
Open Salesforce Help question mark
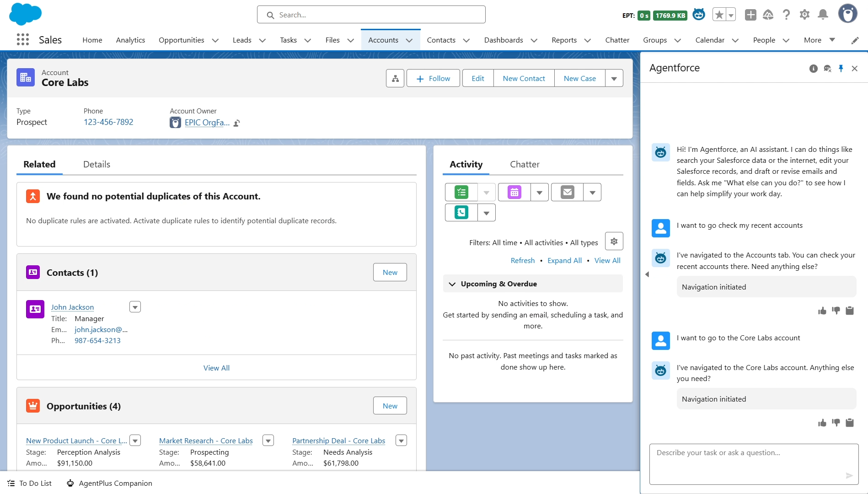(787, 15)
